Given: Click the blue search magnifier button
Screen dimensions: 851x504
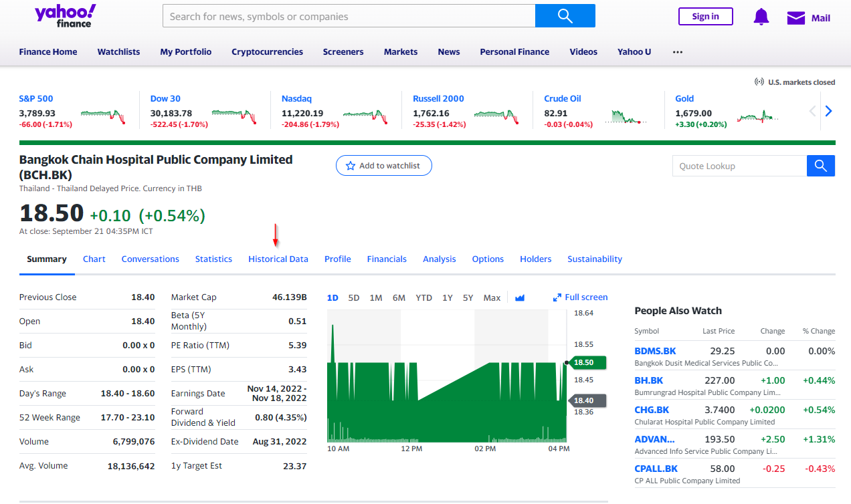Looking at the screenshot, I should coord(565,16).
